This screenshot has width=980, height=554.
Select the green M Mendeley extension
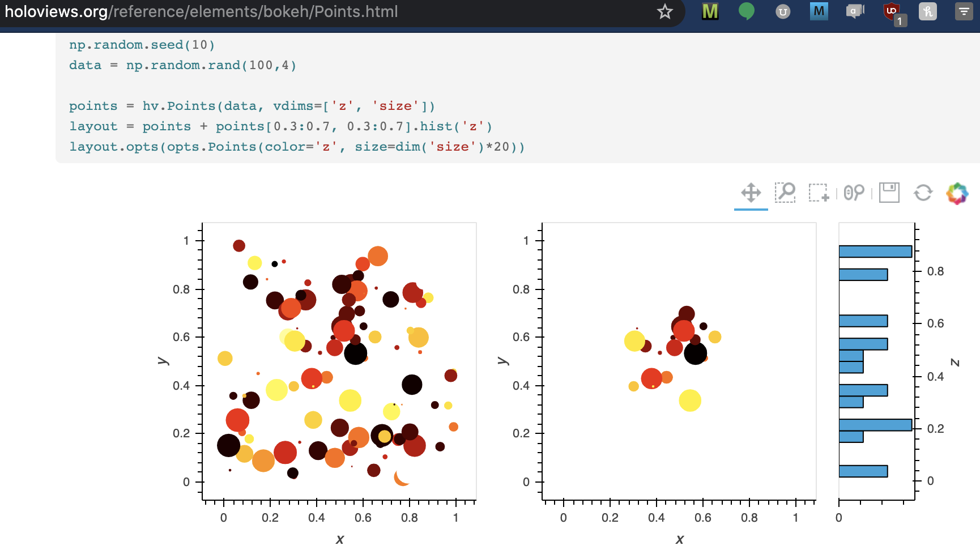coord(710,11)
